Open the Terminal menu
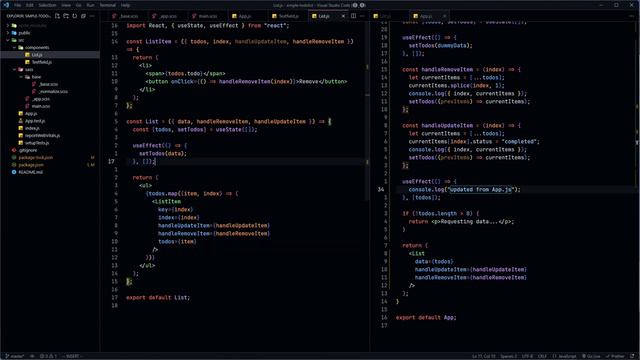 pos(108,5)
